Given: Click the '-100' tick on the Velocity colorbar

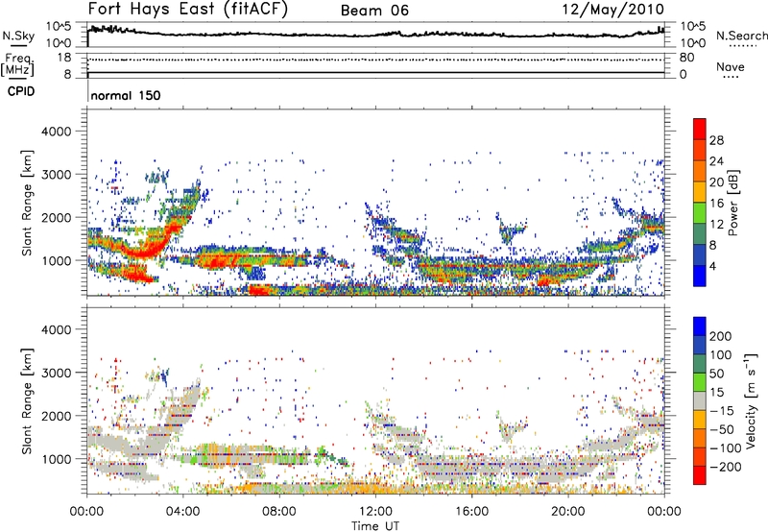Looking at the screenshot, I should 726,448.
